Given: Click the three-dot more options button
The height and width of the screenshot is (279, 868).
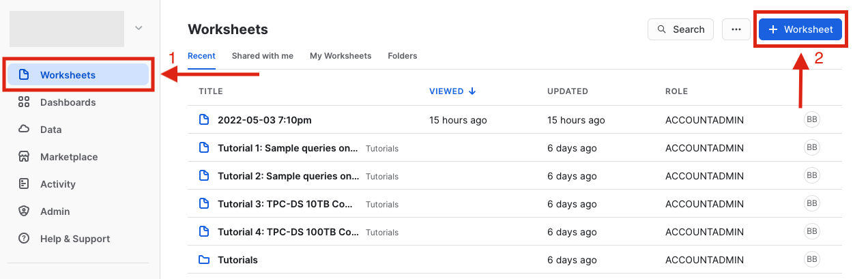Looking at the screenshot, I should [736, 29].
